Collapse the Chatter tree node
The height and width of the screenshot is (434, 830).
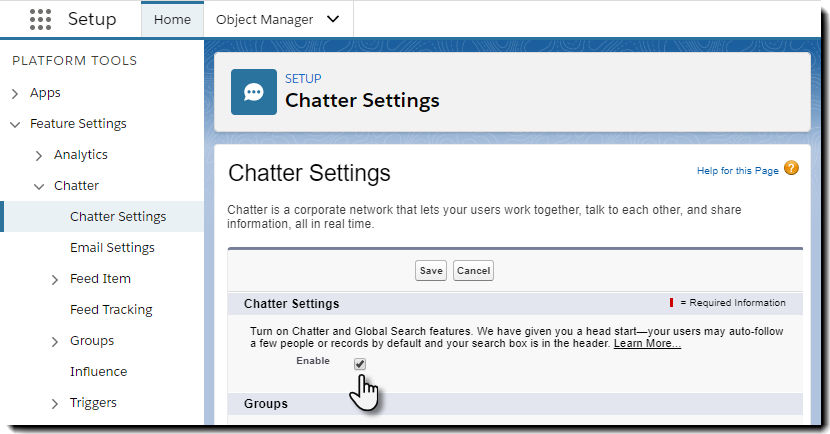coord(39,186)
